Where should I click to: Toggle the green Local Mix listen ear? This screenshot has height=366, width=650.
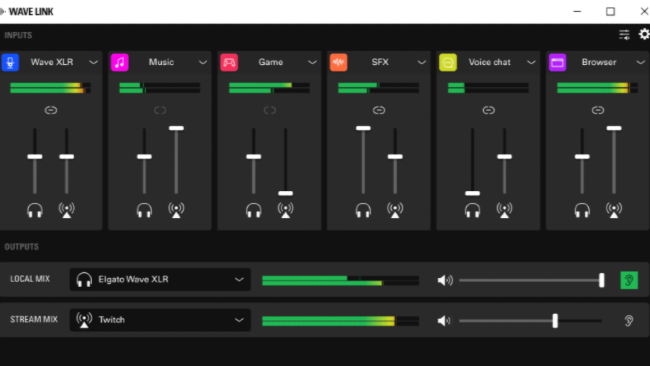tap(629, 280)
